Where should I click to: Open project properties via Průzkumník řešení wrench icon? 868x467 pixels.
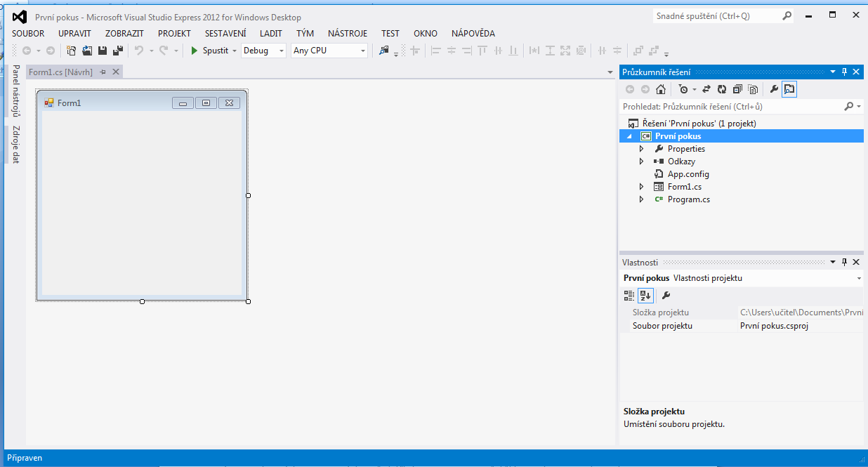pos(774,89)
